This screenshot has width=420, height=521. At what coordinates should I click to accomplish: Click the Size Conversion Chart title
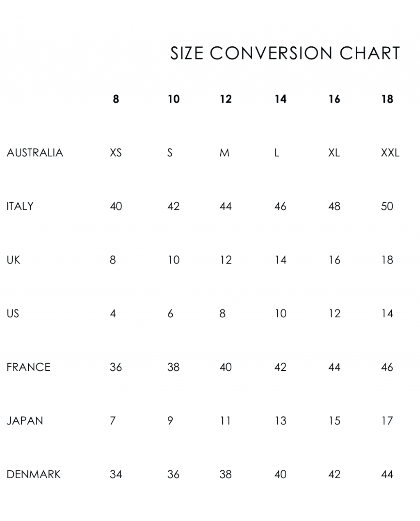285,53
